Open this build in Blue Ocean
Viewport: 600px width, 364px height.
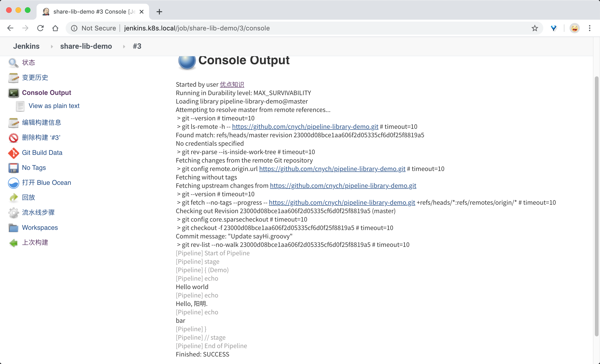46,182
